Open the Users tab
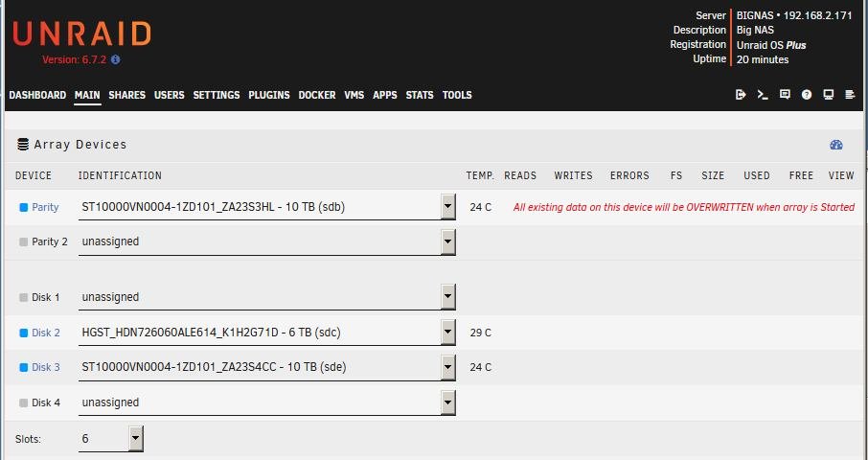 point(170,95)
